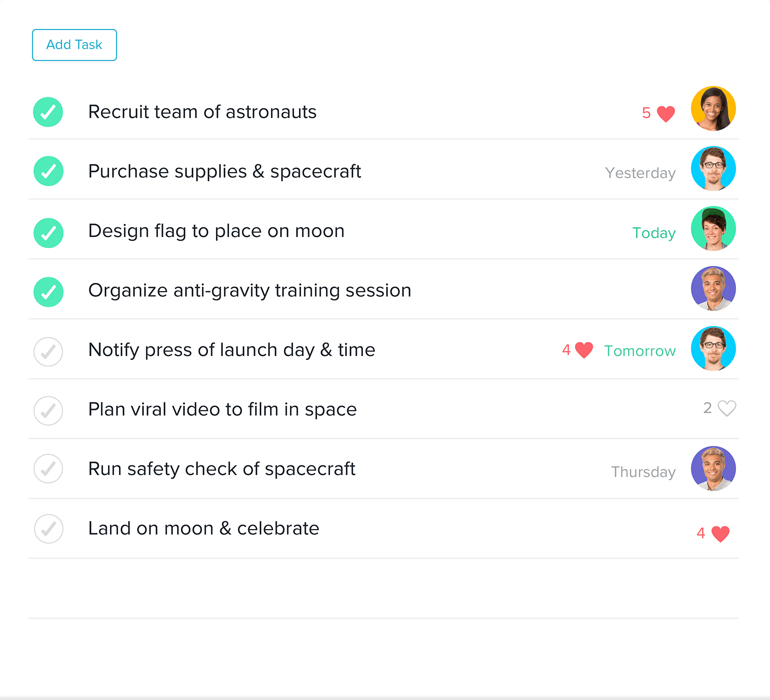
Task: Click the Thursday due date label
Action: pyautogui.click(x=643, y=471)
